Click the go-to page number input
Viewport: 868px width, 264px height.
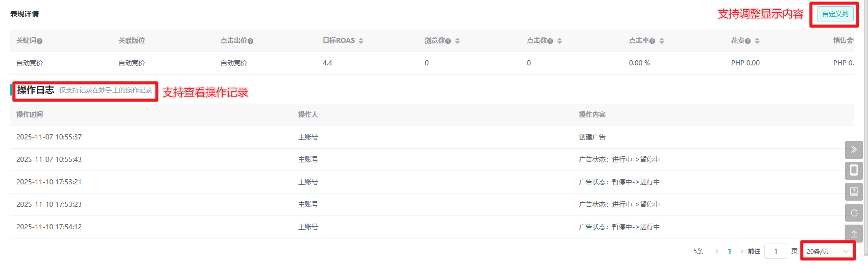(776, 251)
